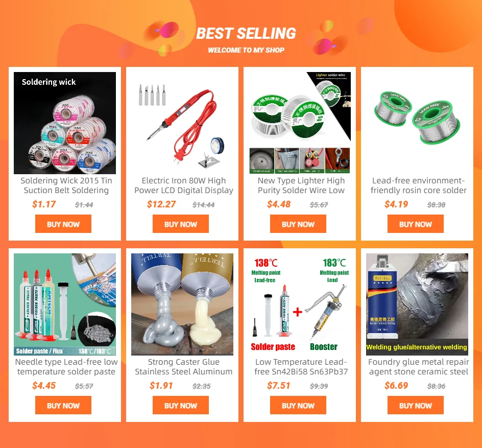482x448 pixels.
Task: Buy the $1.17 Soldering Wick now
Action: [x=63, y=224]
